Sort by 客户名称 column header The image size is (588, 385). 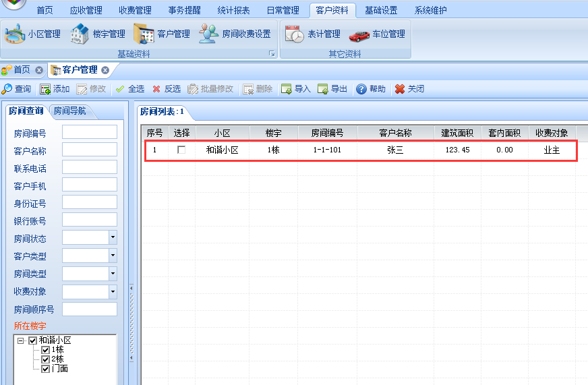tap(396, 133)
